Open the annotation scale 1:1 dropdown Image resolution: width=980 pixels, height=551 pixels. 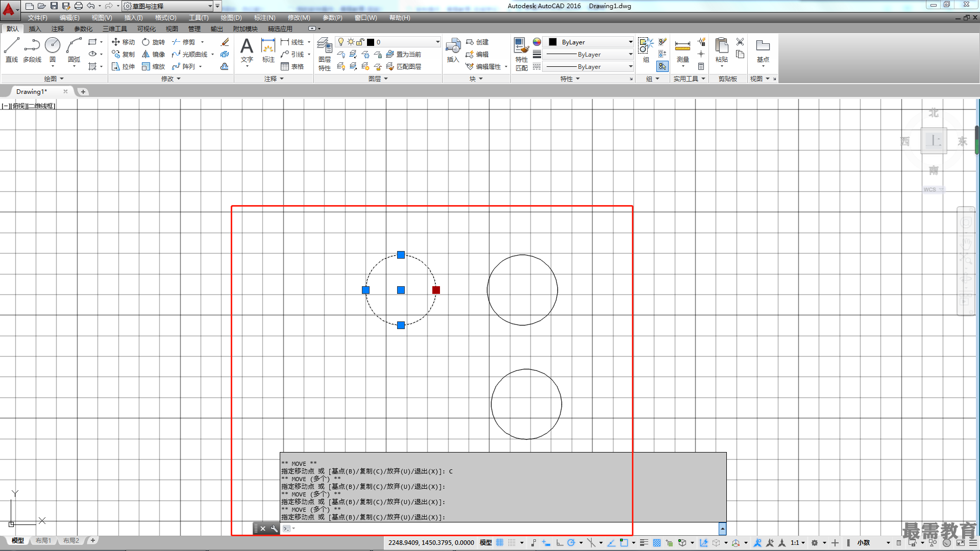pyautogui.click(x=798, y=543)
